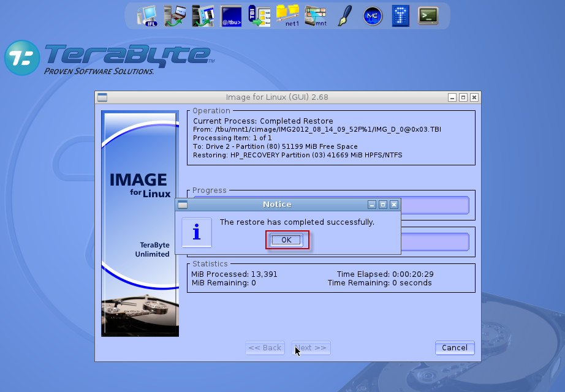Click the Cancel button
The width and height of the screenshot is (565, 392).
(455, 348)
